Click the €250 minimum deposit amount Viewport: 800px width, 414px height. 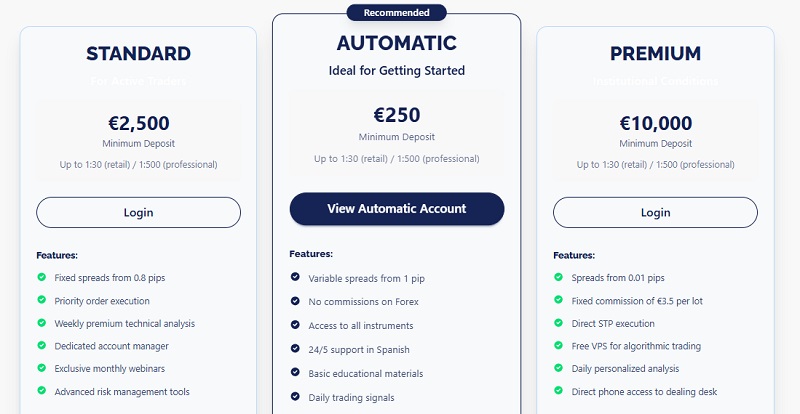click(397, 115)
